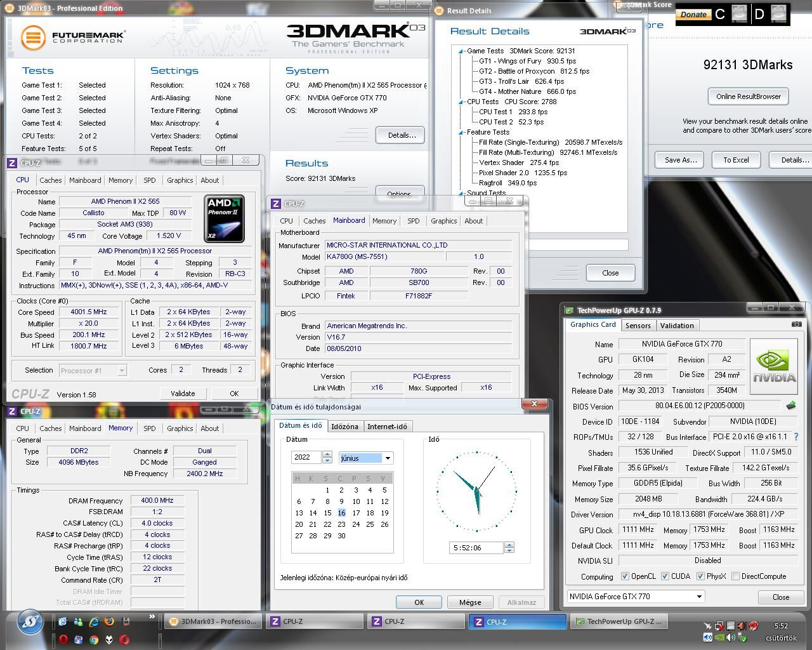This screenshot has height=650, width=812.
Task: Click the Donate button icon
Action: coord(693,14)
